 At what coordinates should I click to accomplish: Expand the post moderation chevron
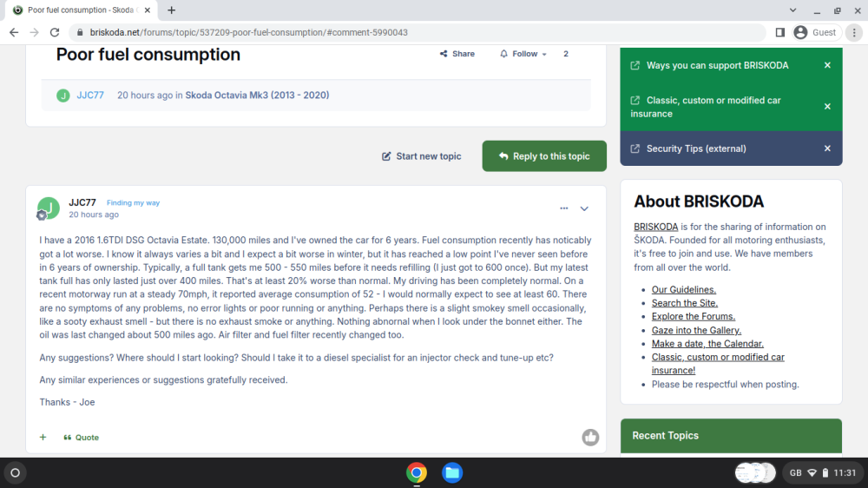(x=584, y=208)
